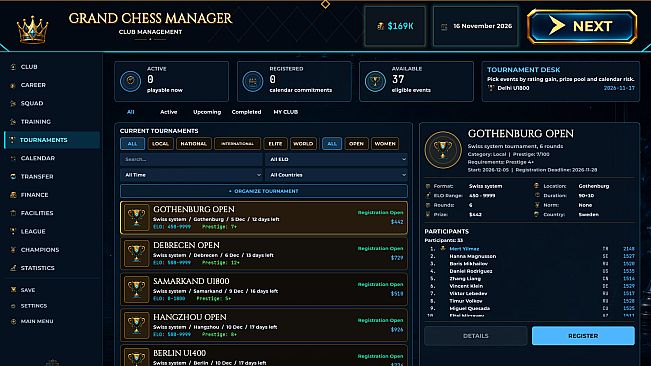The width and height of the screenshot is (651, 366).
Task: Click the Register button
Action: point(583,336)
